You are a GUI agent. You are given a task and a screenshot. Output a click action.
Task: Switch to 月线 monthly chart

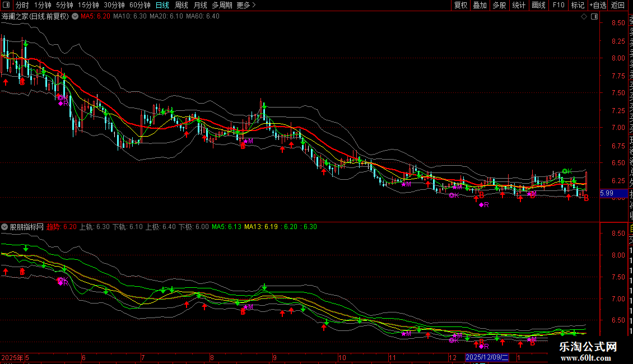pyautogui.click(x=200, y=5)
